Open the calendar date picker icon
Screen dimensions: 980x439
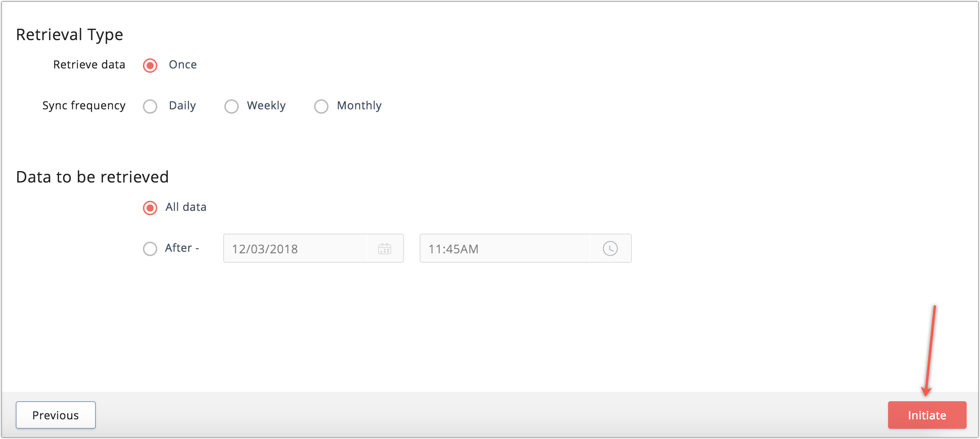(x=384, y=249)
